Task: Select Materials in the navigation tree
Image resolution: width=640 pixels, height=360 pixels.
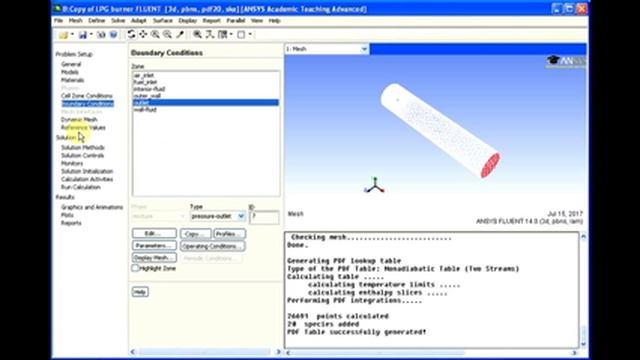Action: (x=72, y=80)
